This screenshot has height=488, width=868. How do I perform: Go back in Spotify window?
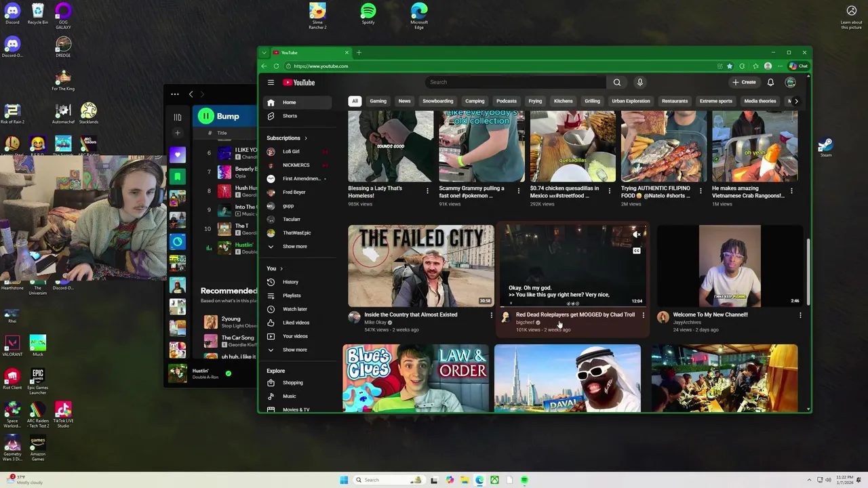[x=191, y=94]
